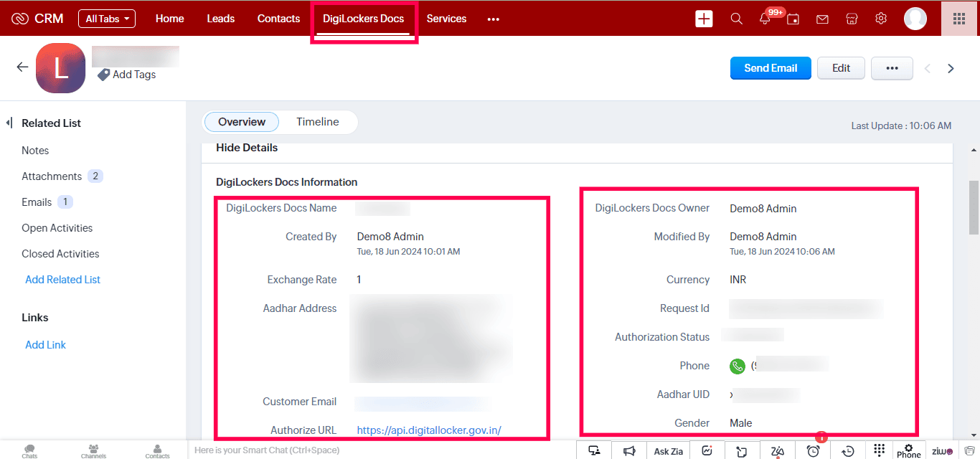The width and height of the screenshot is (980, 459).
Task: Open the marketplace store icon
Action: [x=852, y=19]
